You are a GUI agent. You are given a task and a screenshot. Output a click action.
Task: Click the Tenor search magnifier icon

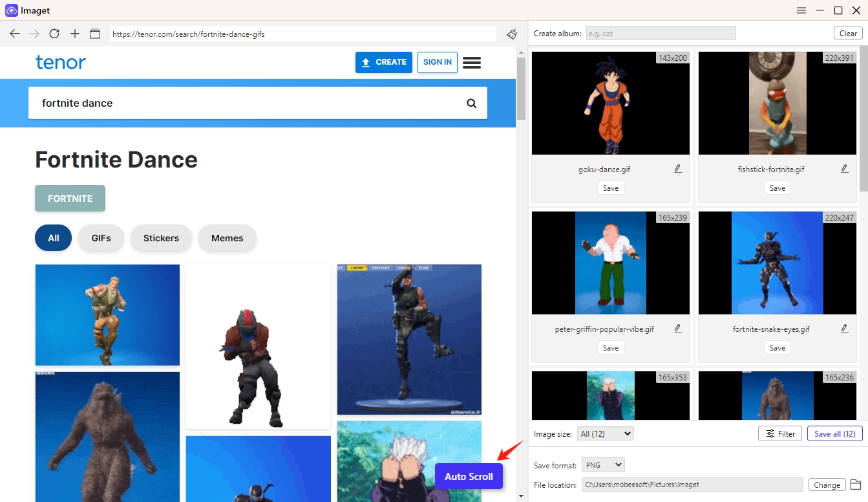click(472, 104)
